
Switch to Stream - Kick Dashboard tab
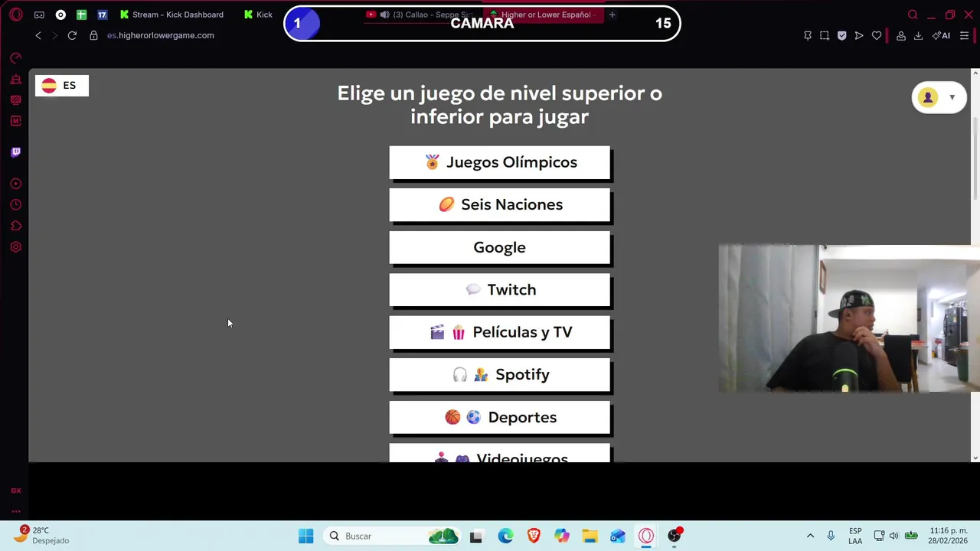pos(173,15)
